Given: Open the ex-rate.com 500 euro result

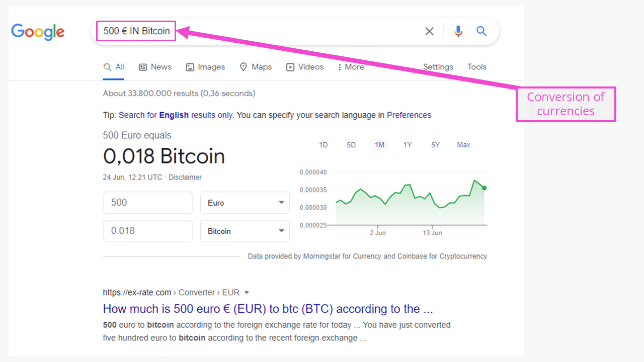Looking at the screenshot, I should click(x=268, y=309).
